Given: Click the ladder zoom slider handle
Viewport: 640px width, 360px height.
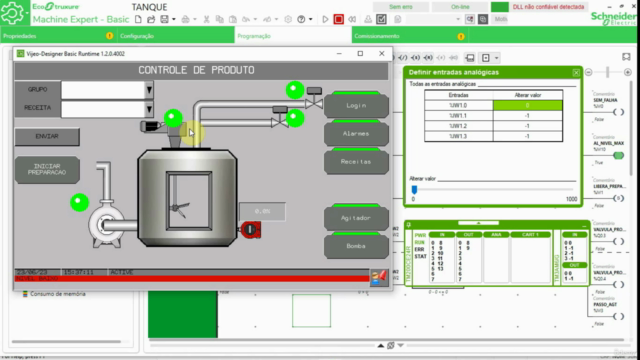Looking at the screenshot, I should [608, 72].
